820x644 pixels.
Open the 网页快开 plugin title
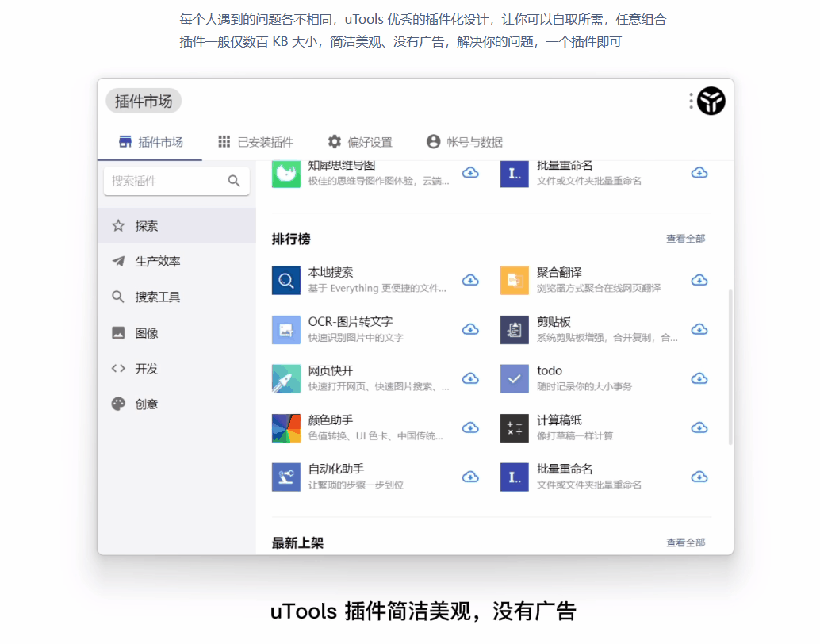pyautogui.click(x=330, y=371)
